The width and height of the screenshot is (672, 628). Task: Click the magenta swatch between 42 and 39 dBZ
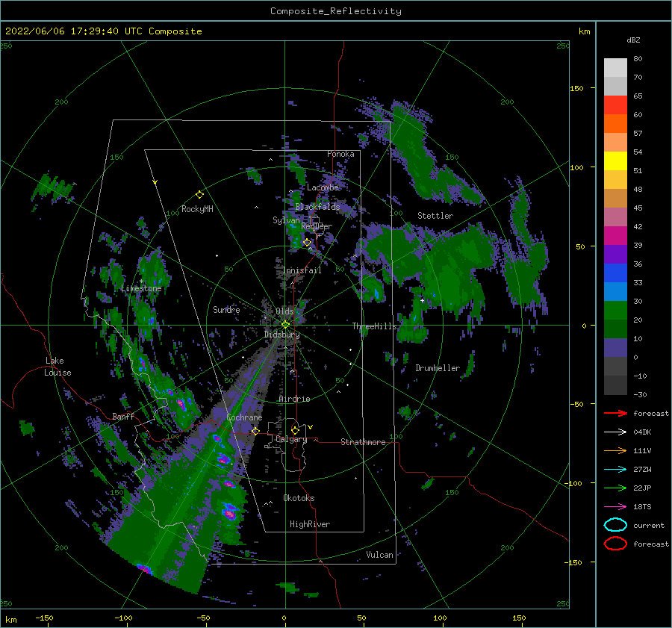[x=615, y=236]
